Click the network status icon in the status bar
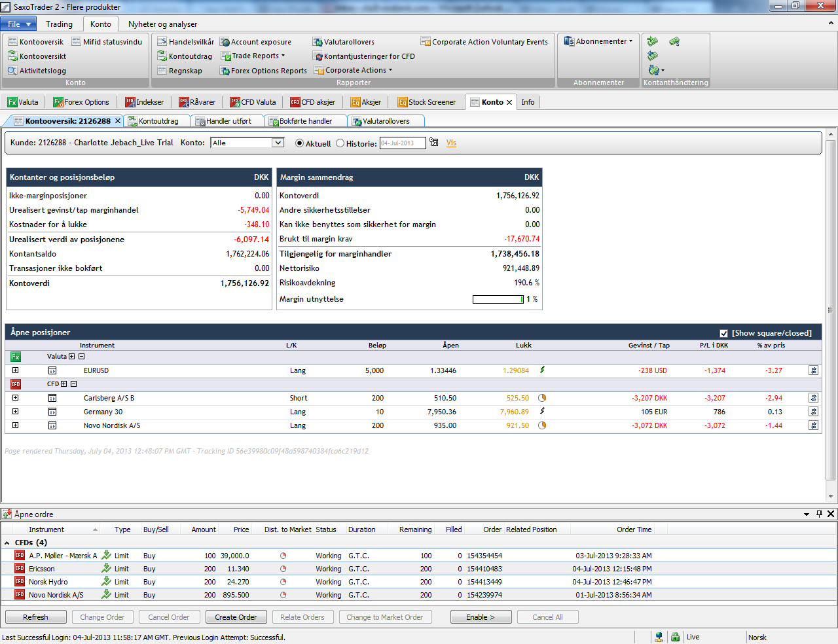 [x=659, y=637]
